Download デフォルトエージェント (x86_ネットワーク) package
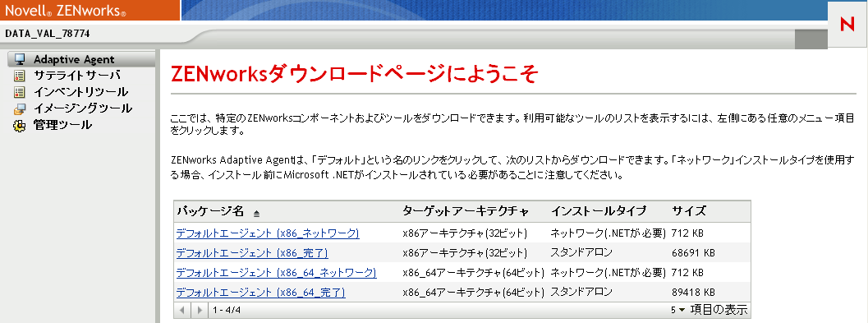This screenshot has width=868, height=323. click(x=268, y=233)
